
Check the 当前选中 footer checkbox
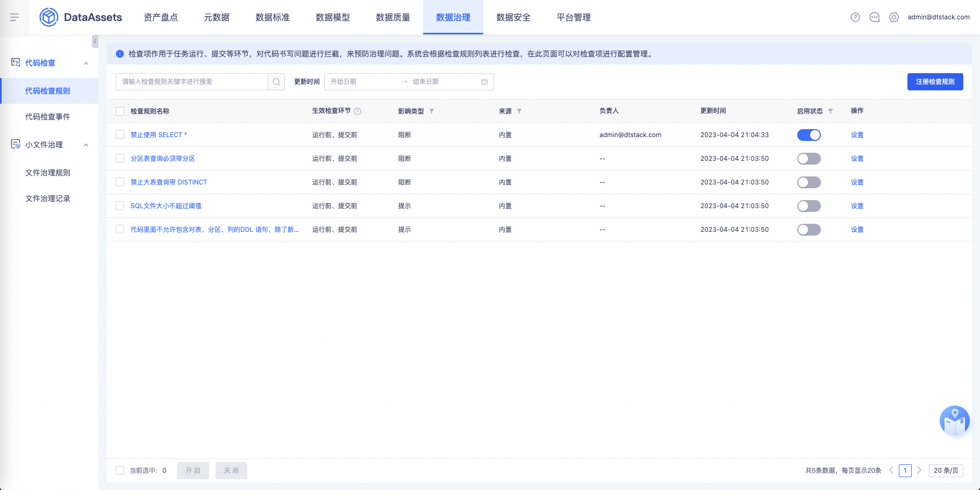120,471
